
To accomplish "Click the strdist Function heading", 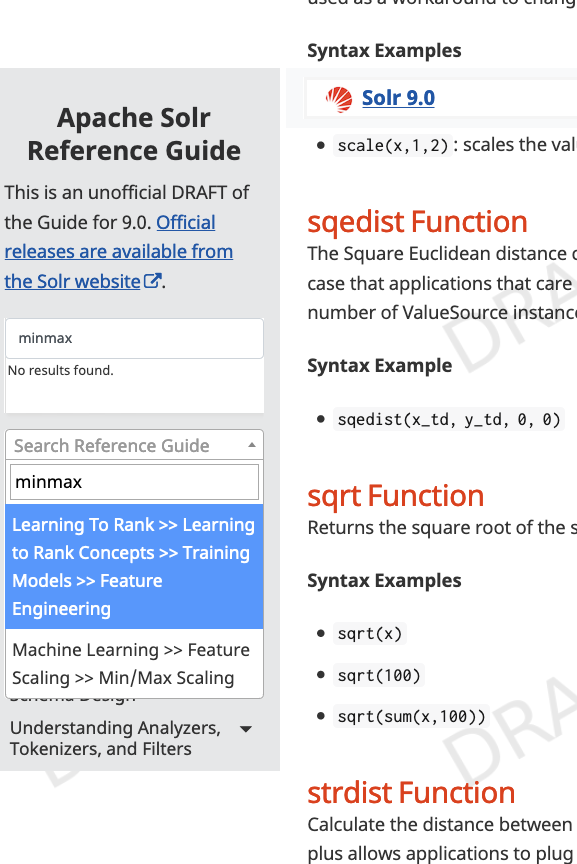I will point(411,793).
